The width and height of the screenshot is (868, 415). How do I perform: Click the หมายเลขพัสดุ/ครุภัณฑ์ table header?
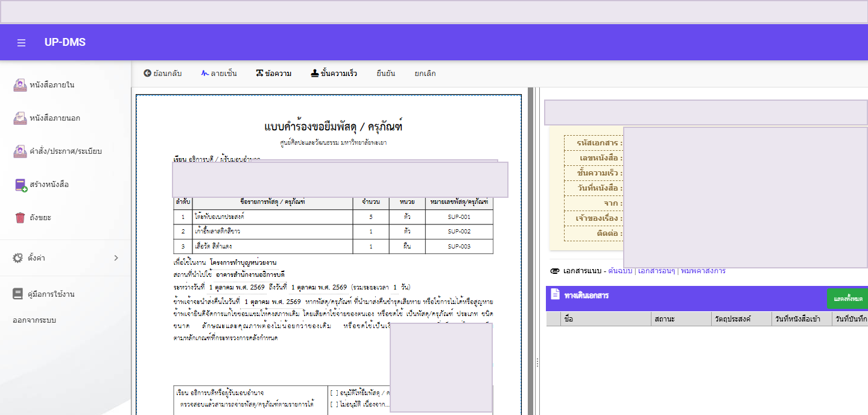[x=459, y=202]
